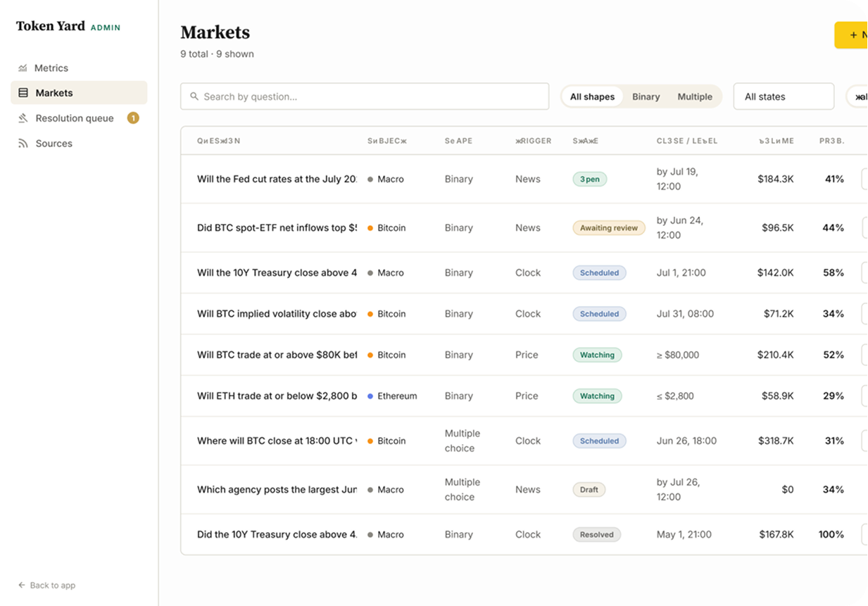Click the Sources feed icon

(23, 144)
